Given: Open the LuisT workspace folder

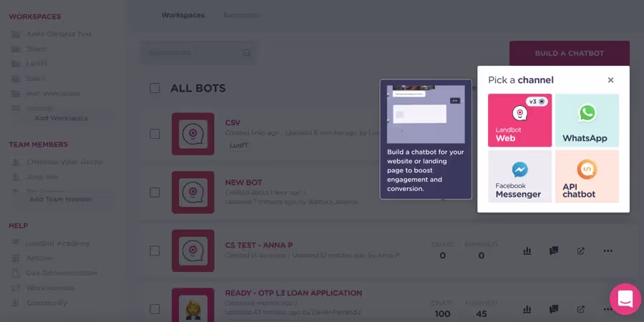Looking at the screenshot, I should [x=36, y=63].
